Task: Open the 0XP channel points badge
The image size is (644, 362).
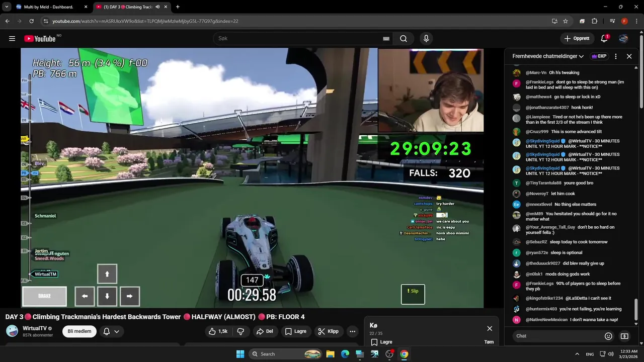Action: tap(599, 56)
